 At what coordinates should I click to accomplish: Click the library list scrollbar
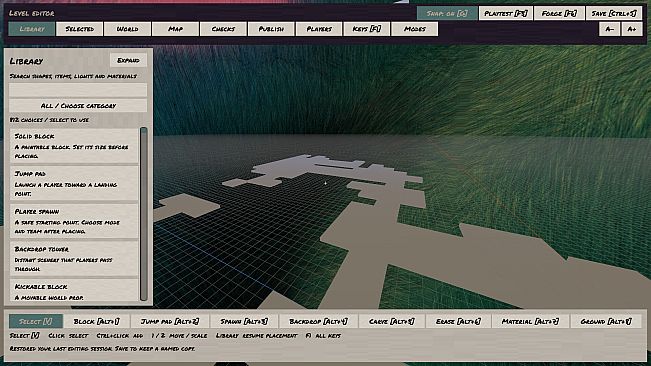pos(144,214)
